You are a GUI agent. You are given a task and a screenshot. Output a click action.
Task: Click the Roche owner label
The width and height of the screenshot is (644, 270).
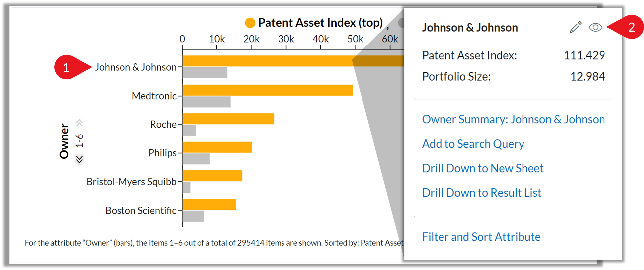[163, 125]
